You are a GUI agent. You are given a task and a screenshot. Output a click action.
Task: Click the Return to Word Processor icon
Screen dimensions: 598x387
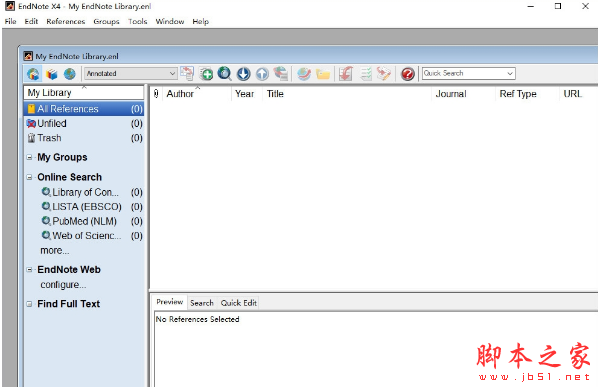[384, 74]
